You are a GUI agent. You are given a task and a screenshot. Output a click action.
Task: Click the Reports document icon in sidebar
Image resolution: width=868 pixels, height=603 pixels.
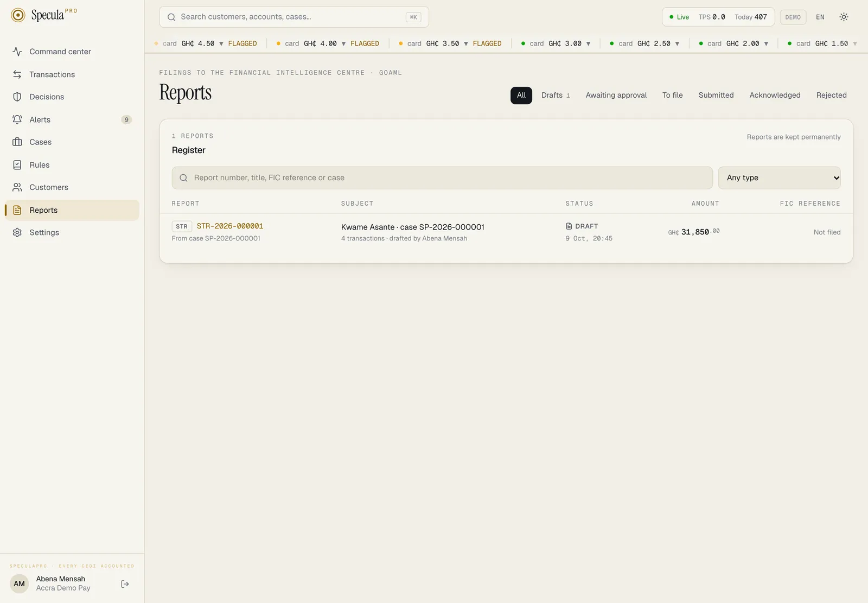(x=17, y=210)
